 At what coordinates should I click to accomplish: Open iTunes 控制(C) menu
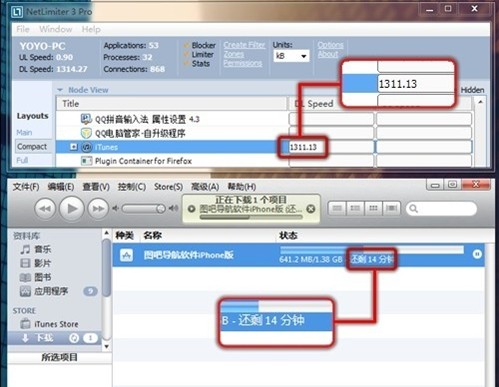point(132,187)
